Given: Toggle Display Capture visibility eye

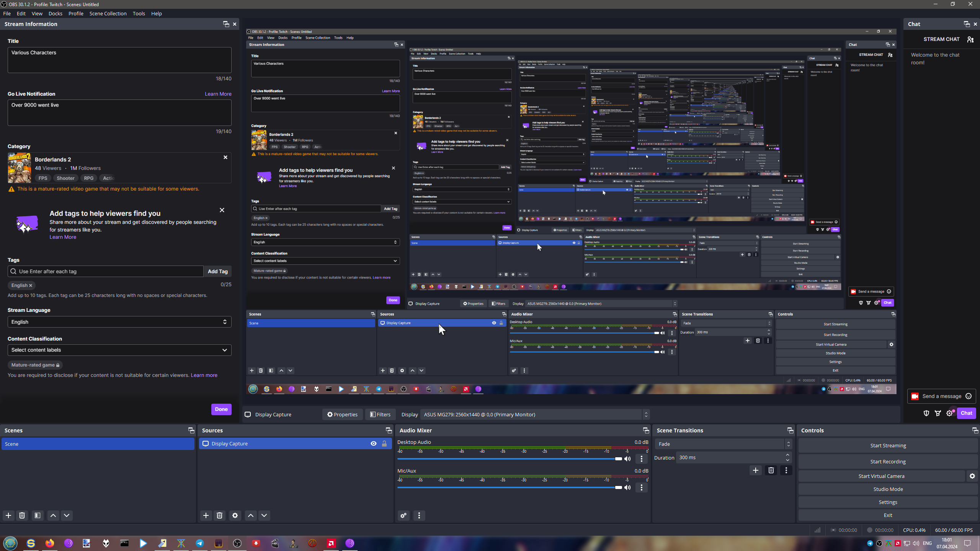Looking at the screenshot, I should 373,443.
